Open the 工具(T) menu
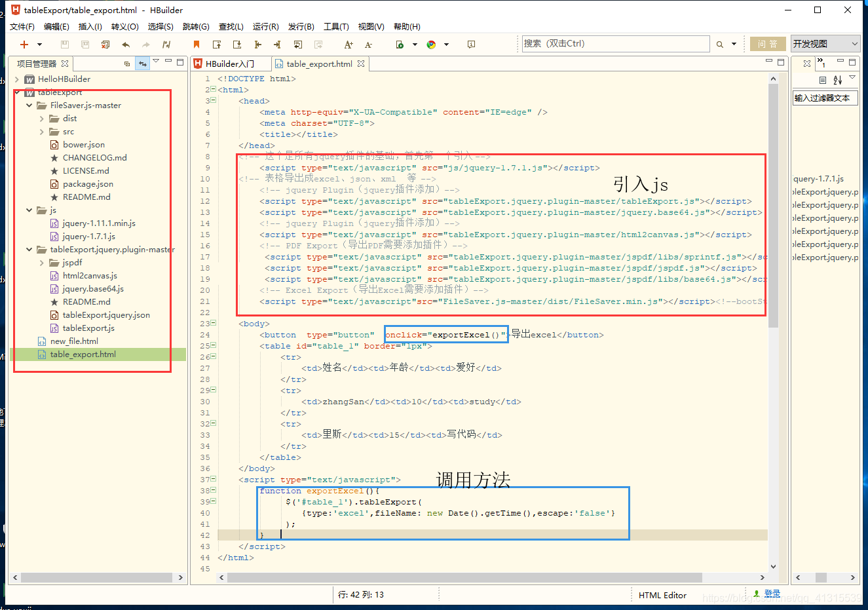Viewport: 868px width, 610px height. pos(336,27)
